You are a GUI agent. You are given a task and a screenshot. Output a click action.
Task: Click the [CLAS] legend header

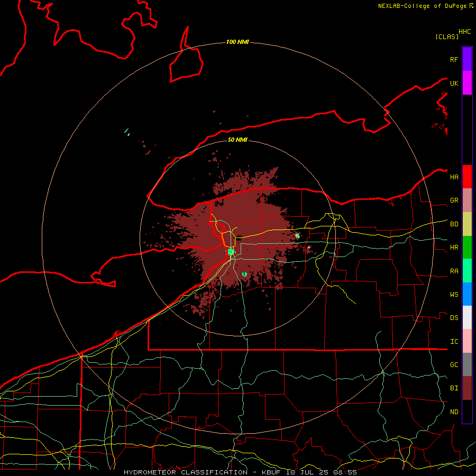[447, 36]
